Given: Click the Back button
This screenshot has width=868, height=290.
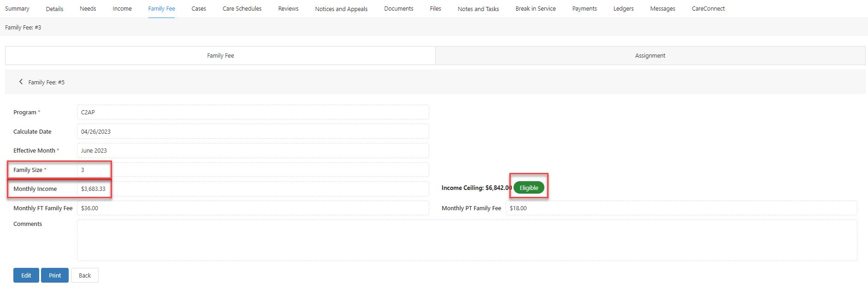Looking at the screenshot, I should coord(85,275).
